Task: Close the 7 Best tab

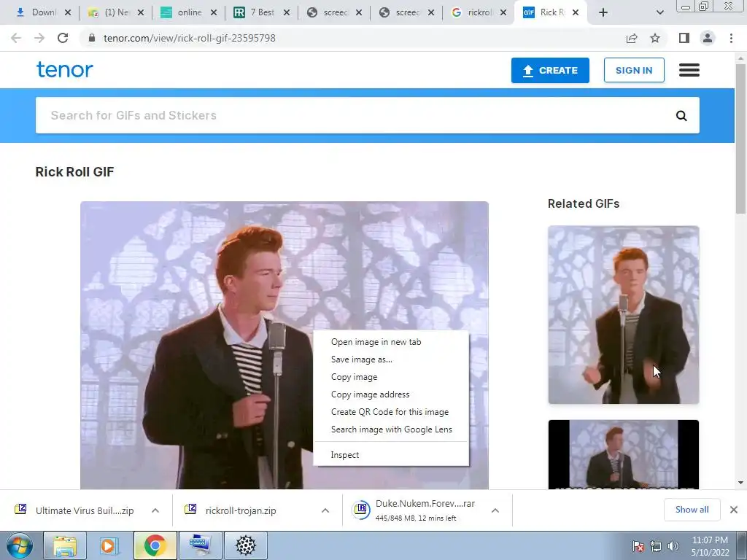Action: (x=286, y=13)
